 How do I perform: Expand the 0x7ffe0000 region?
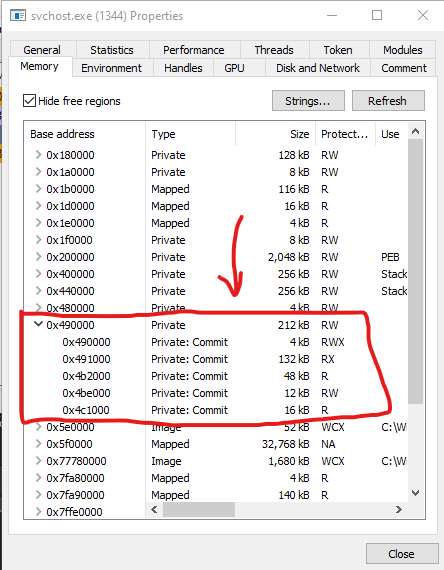coord(38,512)
